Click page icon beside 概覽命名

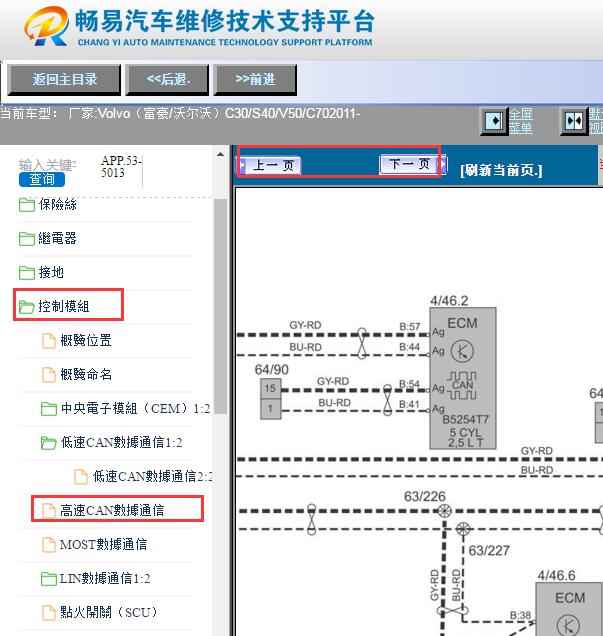click(49, 375)
